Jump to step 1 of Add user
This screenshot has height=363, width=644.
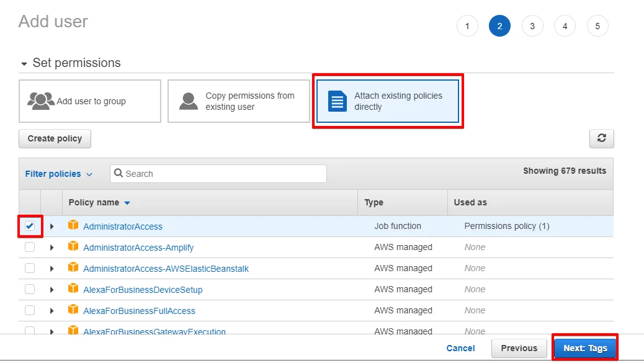467,25
